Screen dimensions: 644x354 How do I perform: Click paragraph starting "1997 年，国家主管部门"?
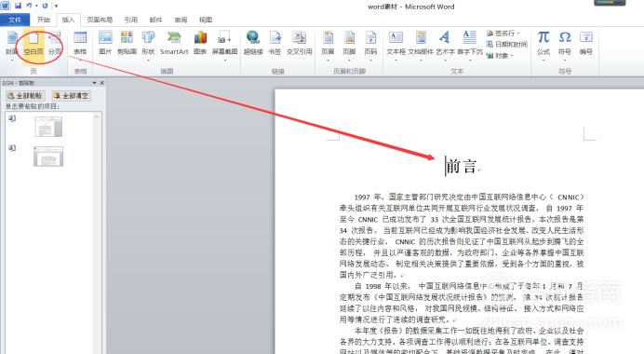tap(462, 236)
